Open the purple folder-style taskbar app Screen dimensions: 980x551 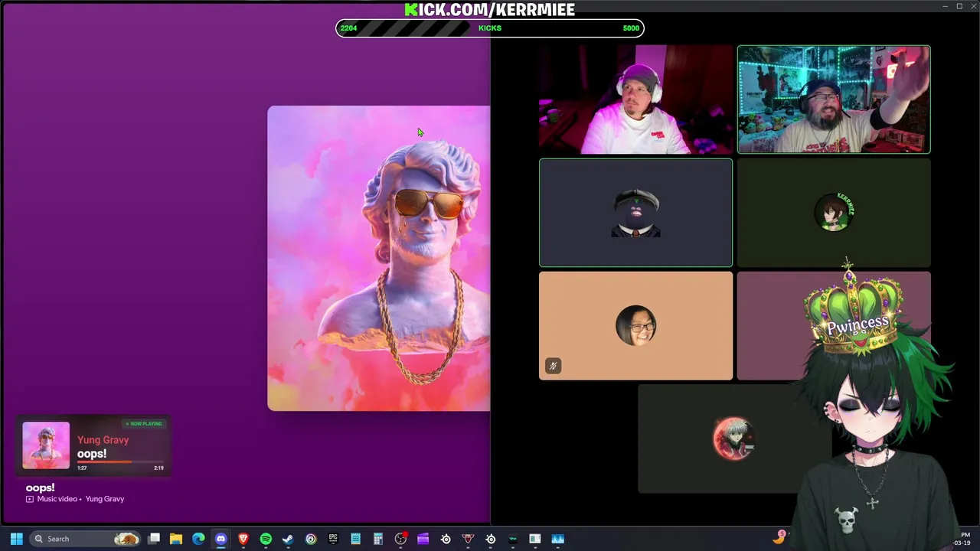click(423, 539)
